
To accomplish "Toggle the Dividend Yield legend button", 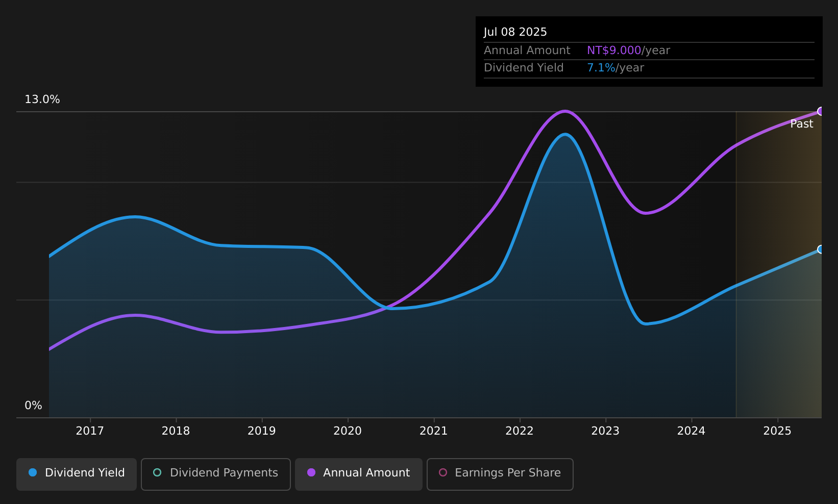I will [x=77, y=474].
